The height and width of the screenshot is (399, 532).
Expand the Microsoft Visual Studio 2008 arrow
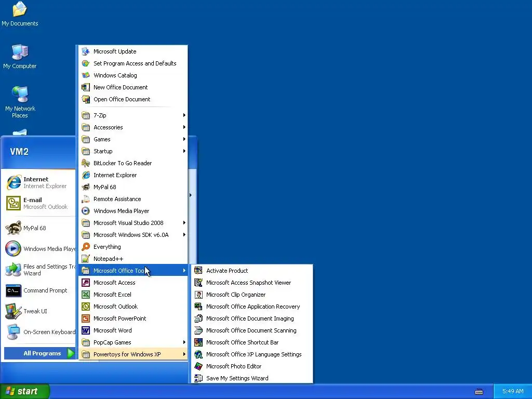click(x=184, y=223)
